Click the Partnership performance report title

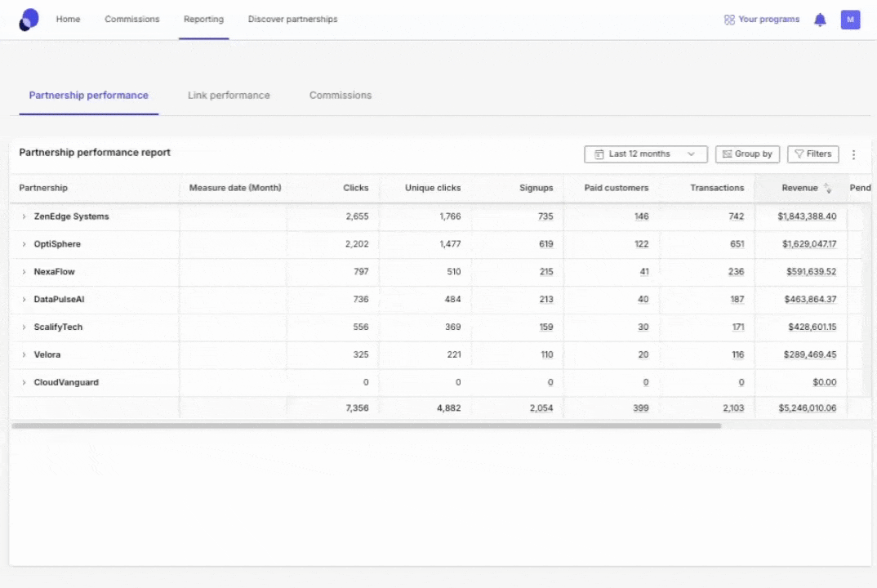pyautogui.click(x=95, y=152)
